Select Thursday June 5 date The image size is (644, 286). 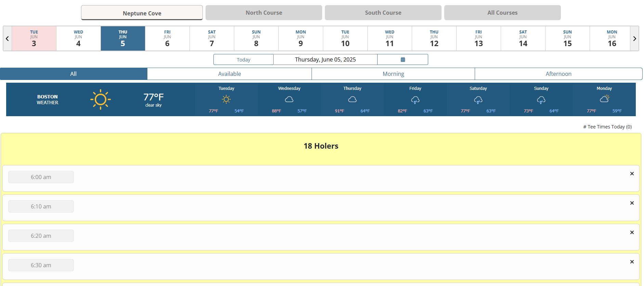pyautogui.click(x=123, y=39)
